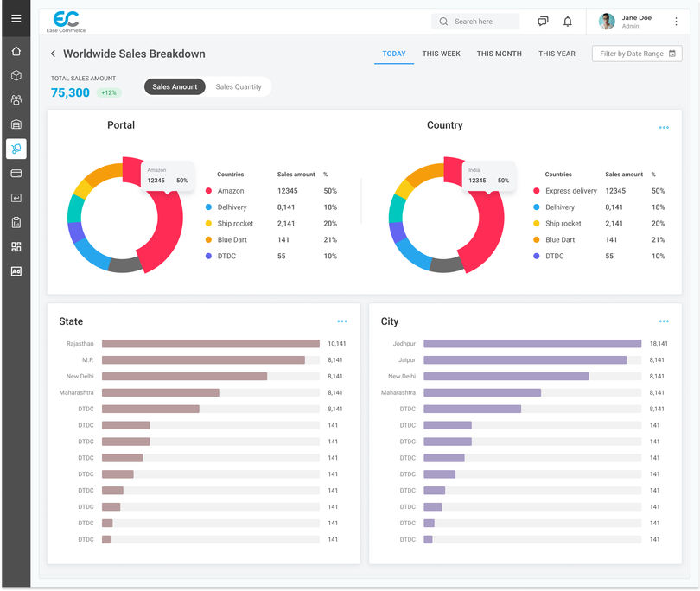Open the customers group icon in sidebar
Image resolution: width=700 pixels, height=591 pixels.
(x=16, y=100)
